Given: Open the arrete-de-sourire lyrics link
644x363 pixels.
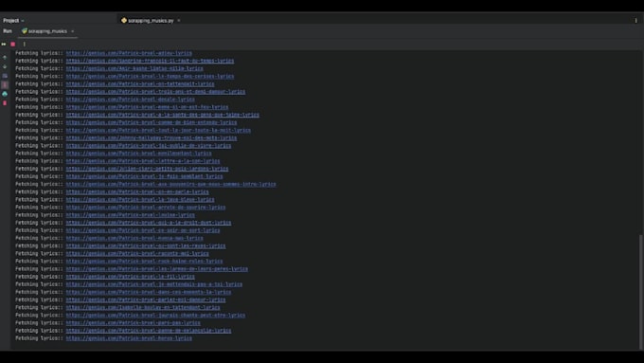Looking at the screenshot, I should pos(146,208).
